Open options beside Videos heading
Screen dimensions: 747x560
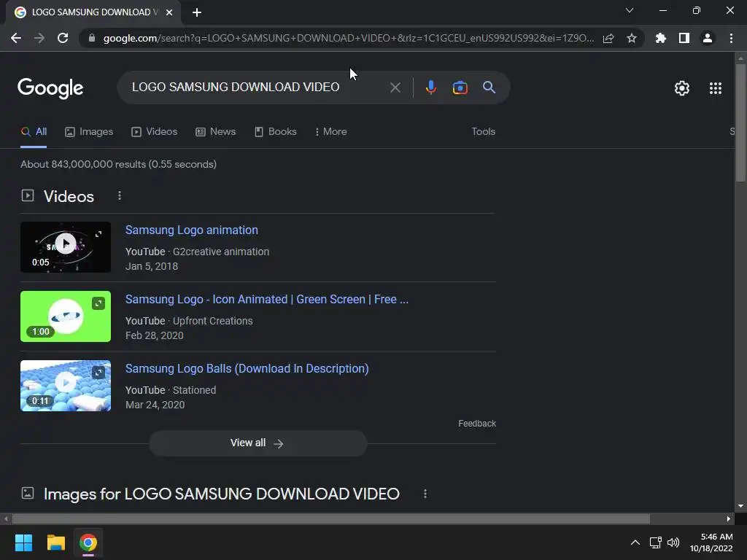pos(120,195)
